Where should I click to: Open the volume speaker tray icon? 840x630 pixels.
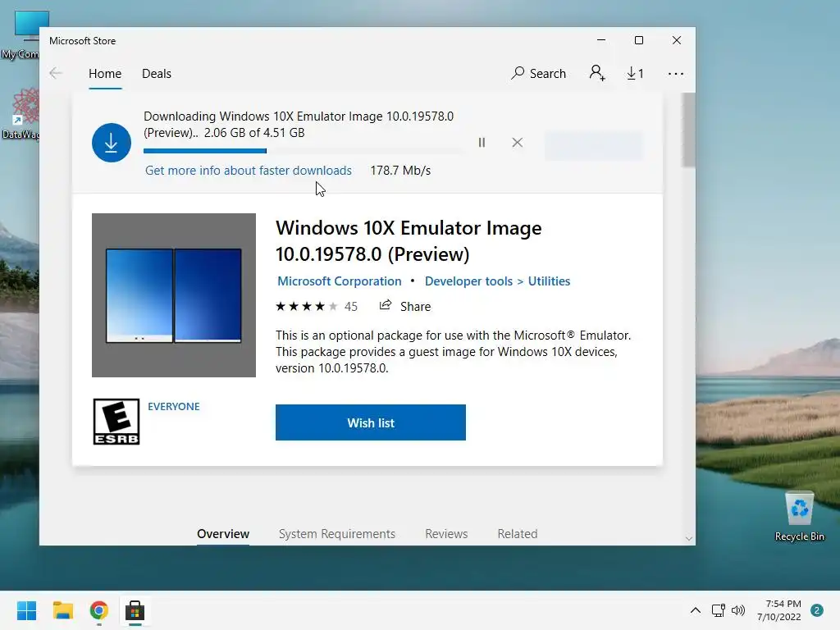point(738,610)
